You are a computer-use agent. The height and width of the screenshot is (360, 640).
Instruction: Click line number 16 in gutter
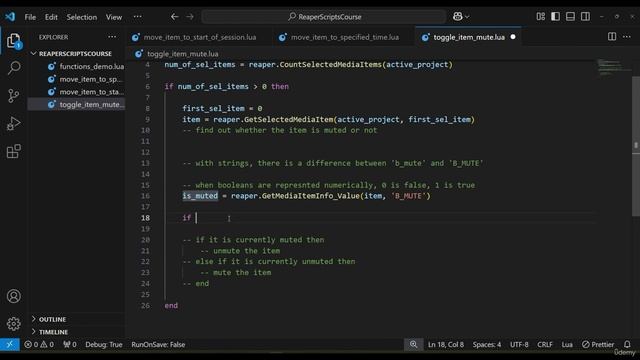[x=145, y=196]
